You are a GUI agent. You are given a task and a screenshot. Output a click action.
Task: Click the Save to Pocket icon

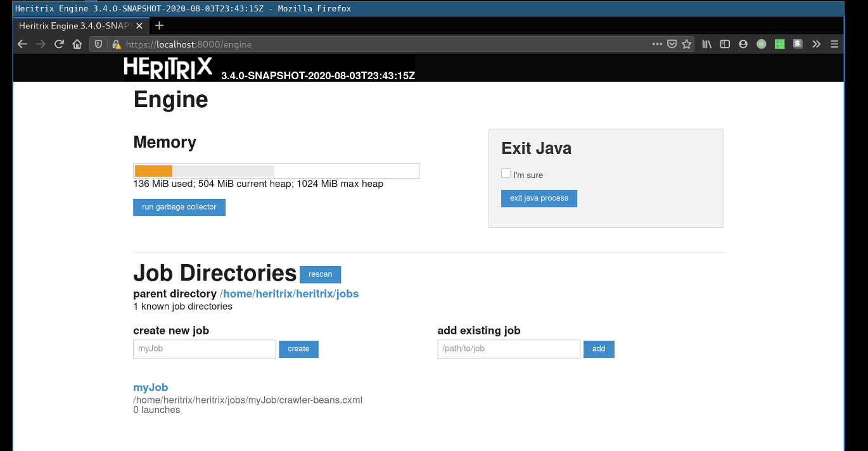(672, 44)
